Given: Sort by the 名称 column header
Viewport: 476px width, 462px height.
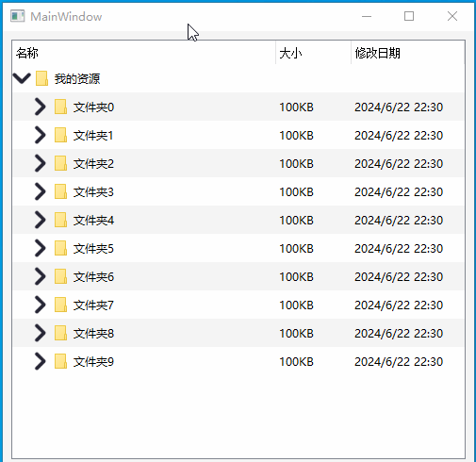Looking at the screenshot, I should pyautogui.click(x=144, y=53).
